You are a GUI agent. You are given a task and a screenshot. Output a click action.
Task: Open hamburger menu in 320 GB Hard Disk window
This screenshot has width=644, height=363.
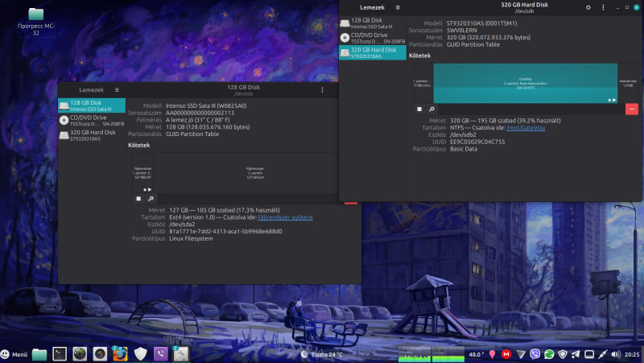398,7
